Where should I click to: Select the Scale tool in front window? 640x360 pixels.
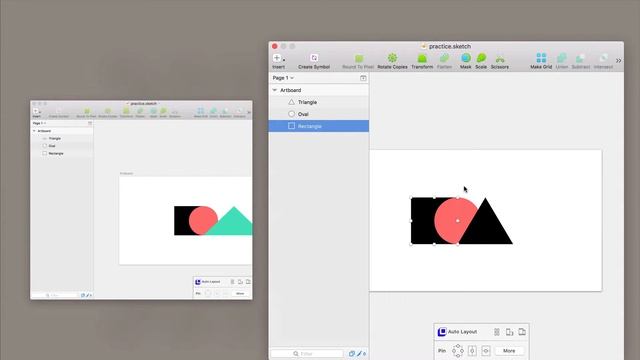click(x=481, y=61)
